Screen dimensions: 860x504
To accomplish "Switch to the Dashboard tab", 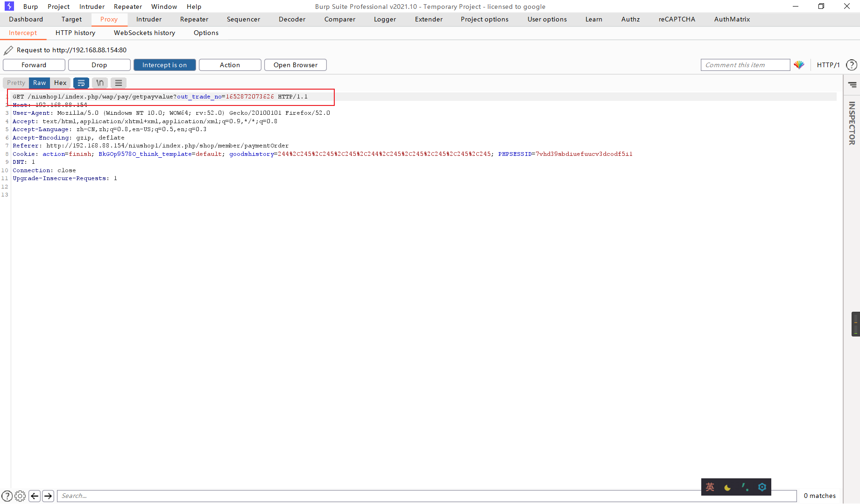I will coord(26,19).
